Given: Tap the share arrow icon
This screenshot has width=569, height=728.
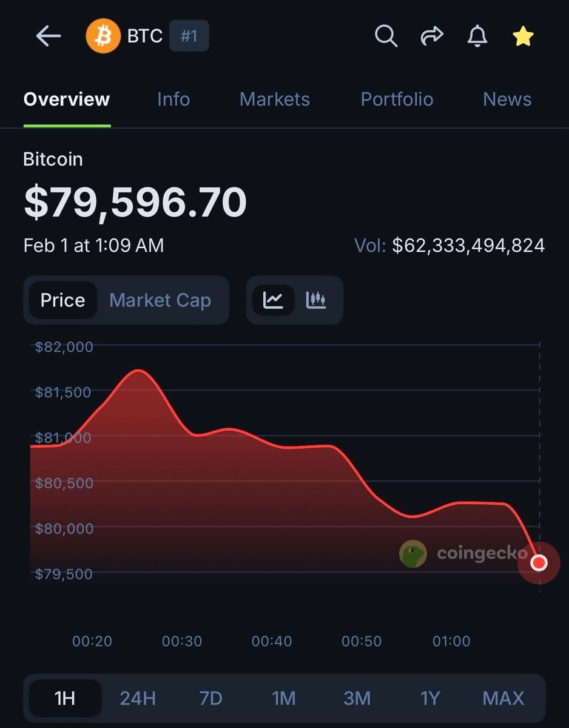Looking at the screenshot, I should [432, 36].
